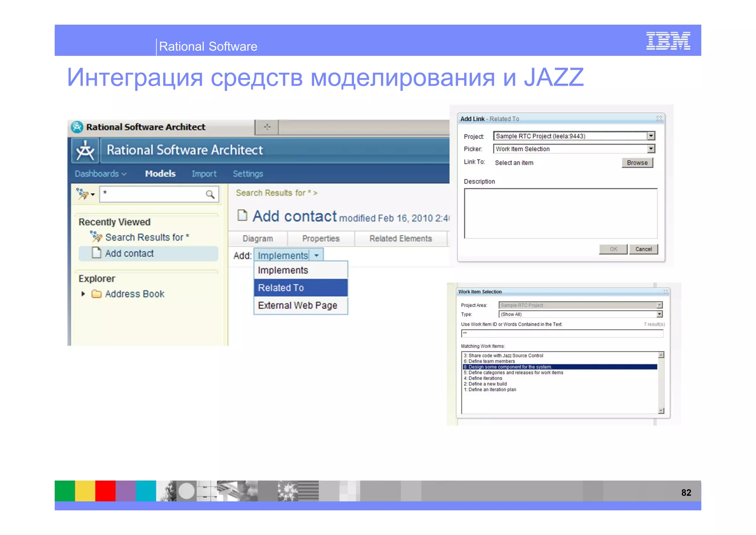Switch to the Models menu
The height and width of the screenshot is (535, 756).
160,174
